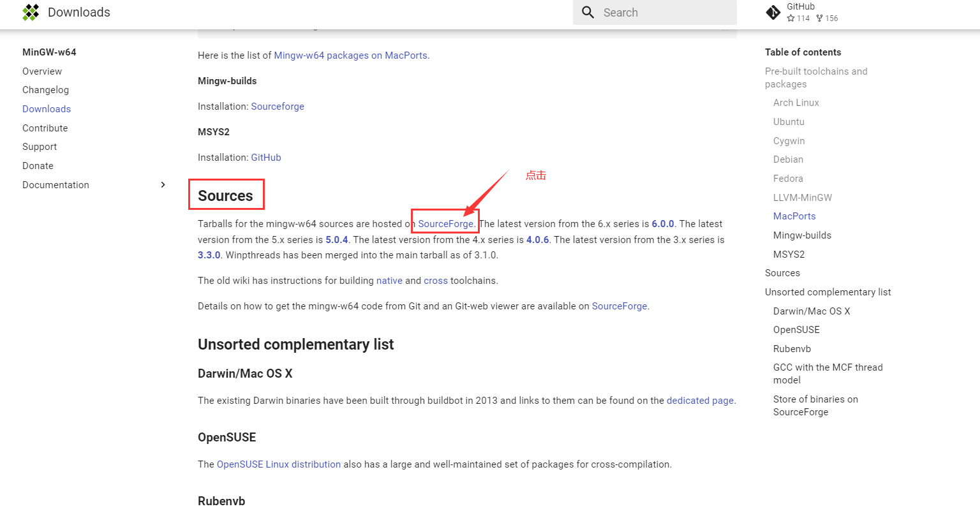Viewport: 980px width, 518px height.
Task: Open the cross toolchain building instructions link
Action: click(436, 280)
